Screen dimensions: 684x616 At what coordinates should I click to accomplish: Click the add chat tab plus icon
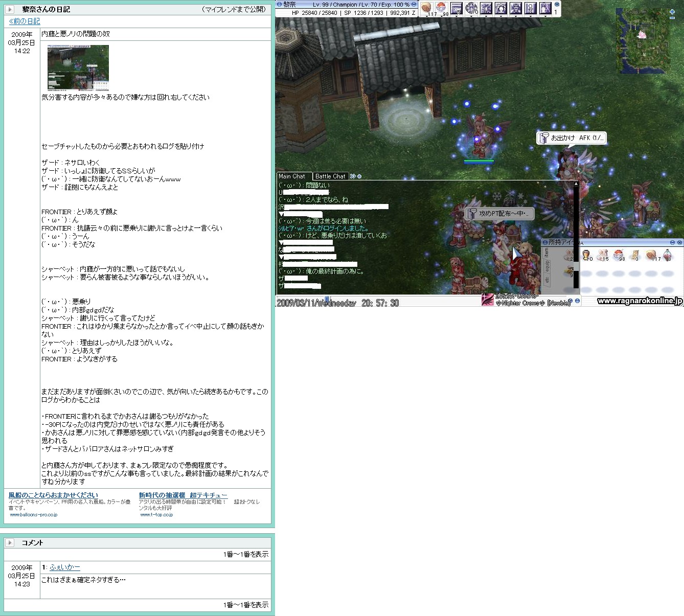(359, 176)
